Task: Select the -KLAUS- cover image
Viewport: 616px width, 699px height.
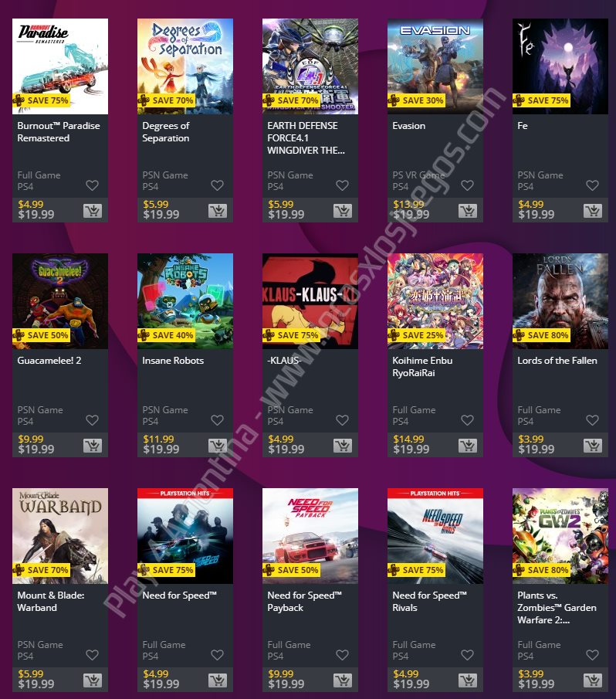Action: 310,301
